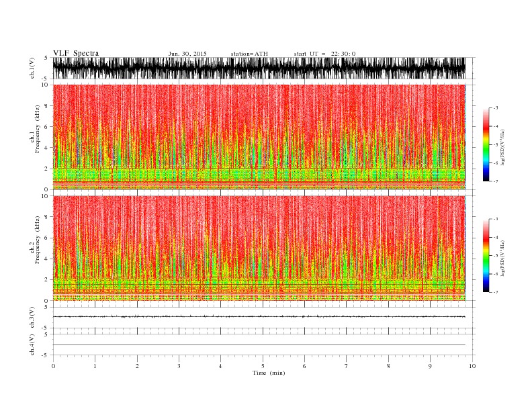The image size is (532, 411).
Task: Click the ch.2 colorbar "-6" tick value
Action: click(x=496, y=274)
